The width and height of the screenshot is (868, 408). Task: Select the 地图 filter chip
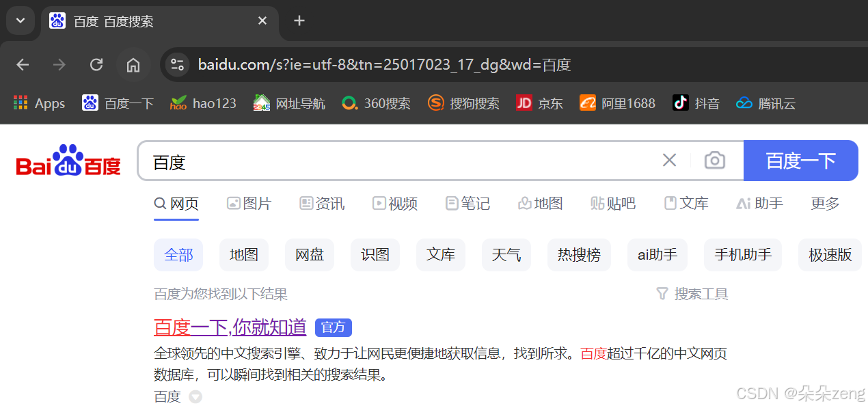(x=244, y=255)
